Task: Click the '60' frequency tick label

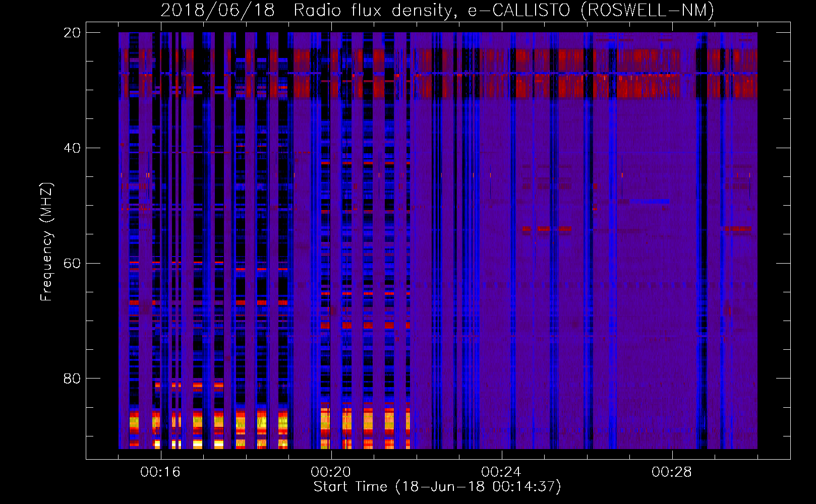Action: 72,264
